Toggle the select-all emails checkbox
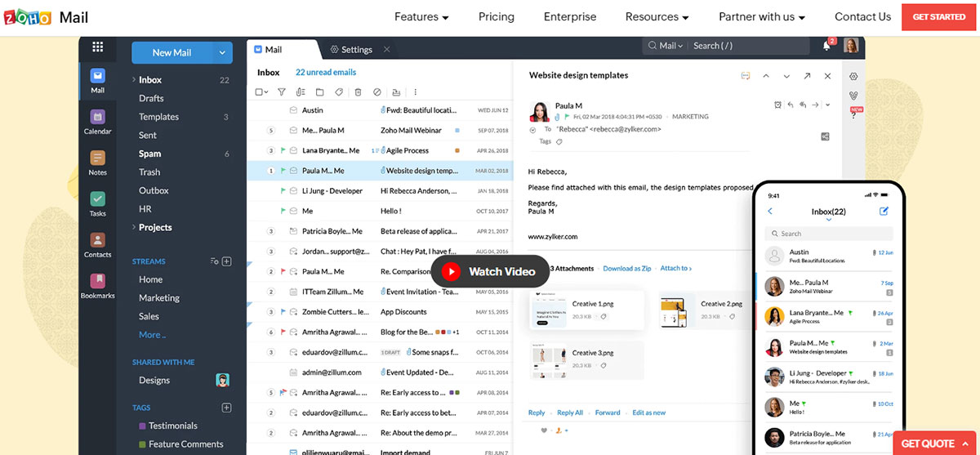 coord(259,92)
